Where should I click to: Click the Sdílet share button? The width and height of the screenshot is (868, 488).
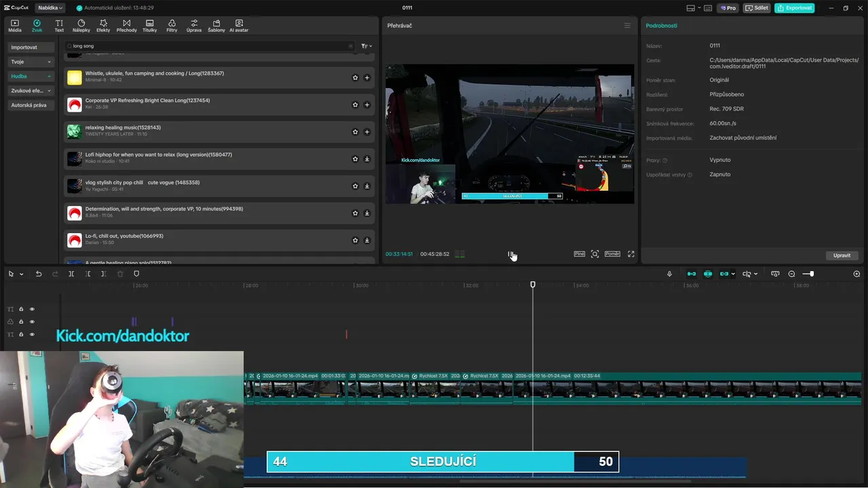pyautogui.click(x=757, y=8)
